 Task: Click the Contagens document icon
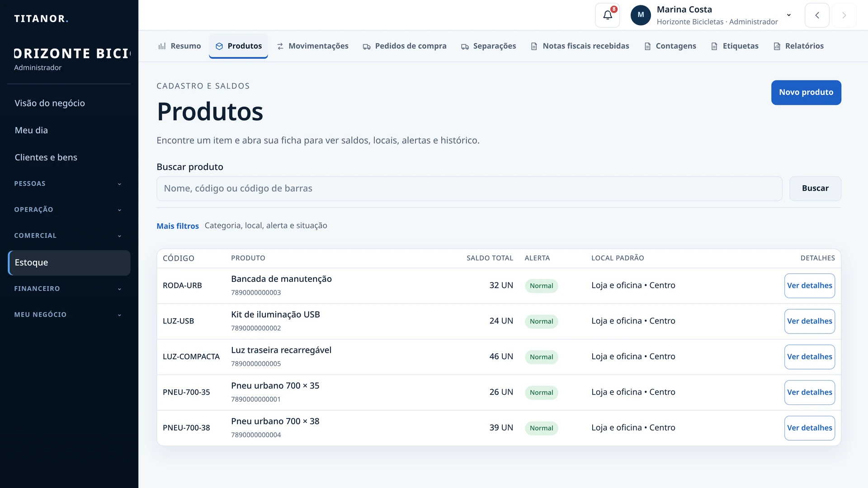tap(647, 46)
